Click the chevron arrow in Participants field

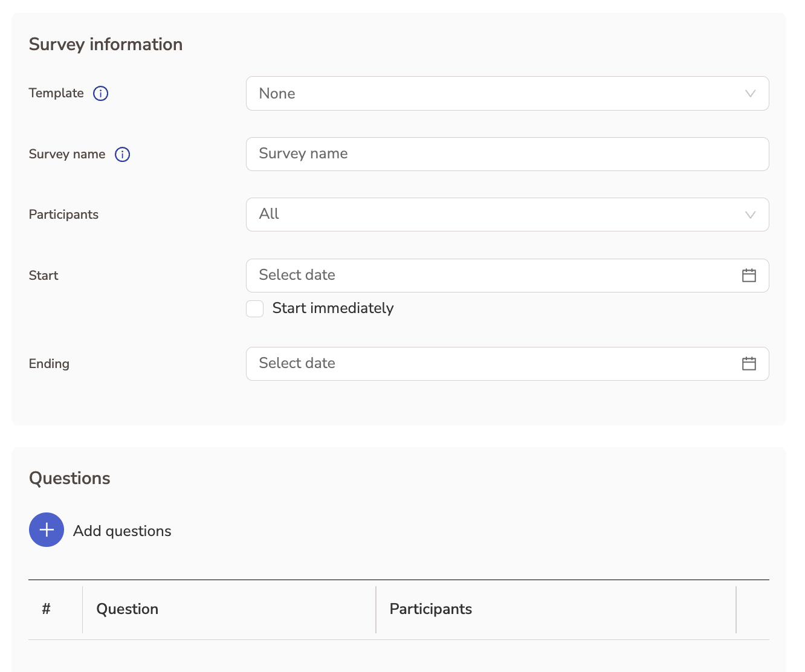tap(750, 215)
